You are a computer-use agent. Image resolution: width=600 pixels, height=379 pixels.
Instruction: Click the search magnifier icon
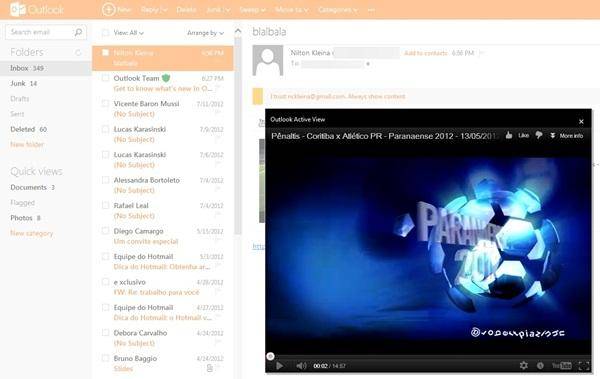point(78,32)
